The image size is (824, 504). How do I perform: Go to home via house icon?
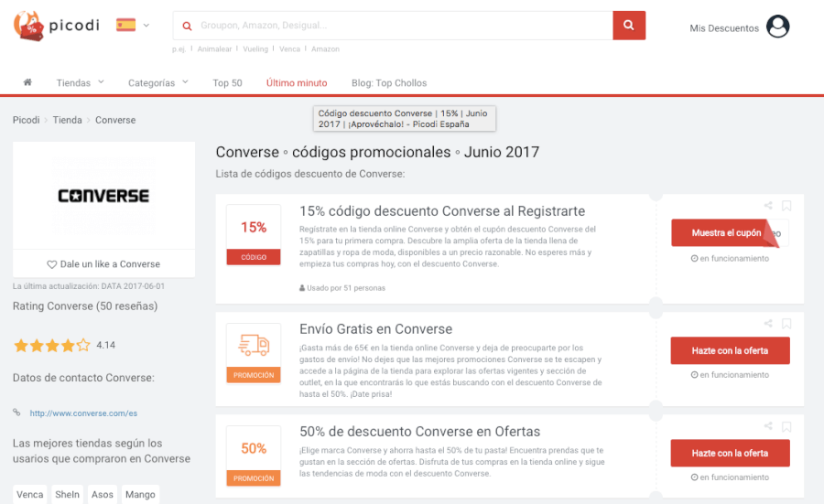coord(27,82)
